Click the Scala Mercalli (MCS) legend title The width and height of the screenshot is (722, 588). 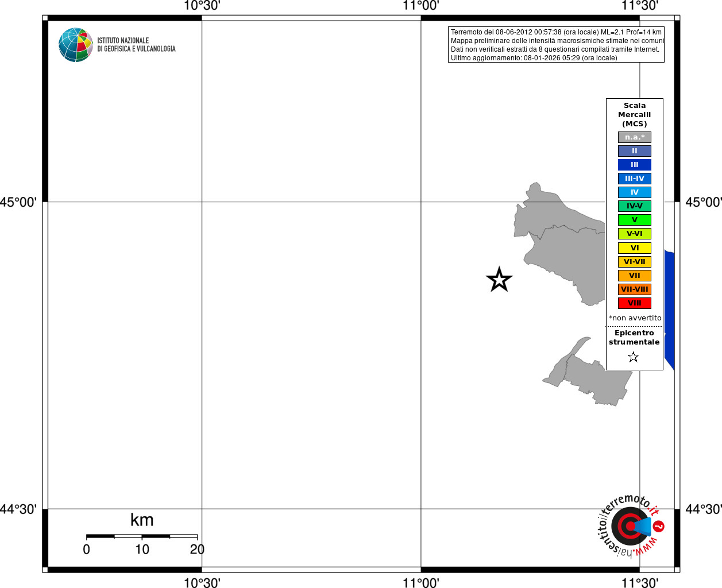pos(635,115)
